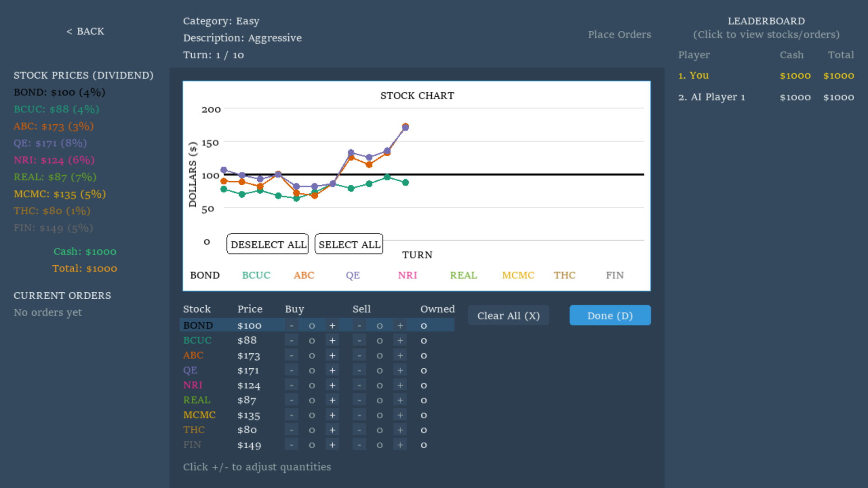The height and width of the screenshot is (488, 868).
Task: Decrease Sell quantity for MCMC
Action: pyautogui.click(x=359, y=415)
